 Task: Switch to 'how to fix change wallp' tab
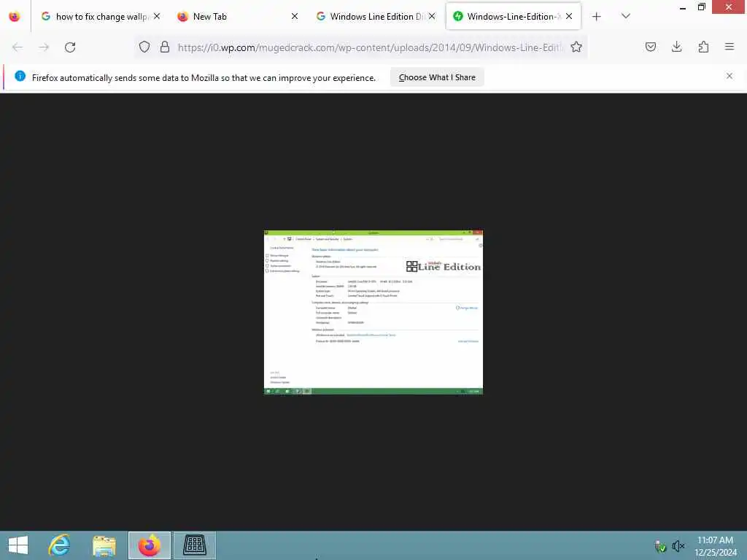pyautogui.click(x=101, y=16)
